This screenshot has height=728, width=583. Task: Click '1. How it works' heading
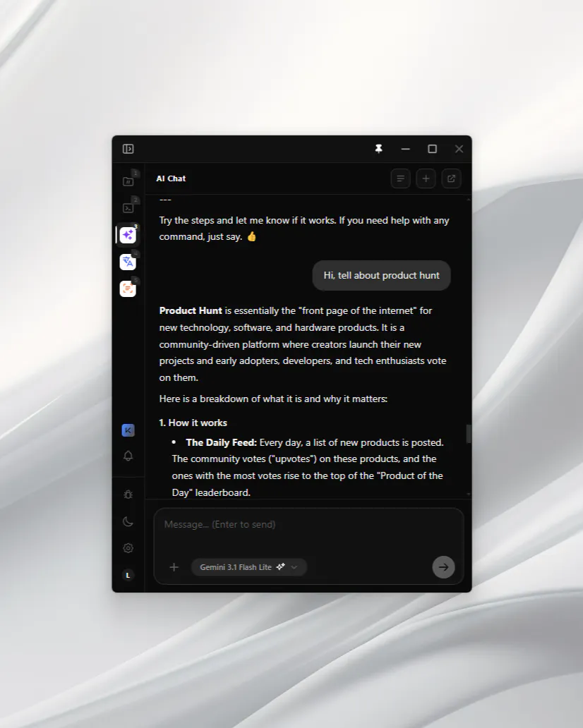click(193, 423)
